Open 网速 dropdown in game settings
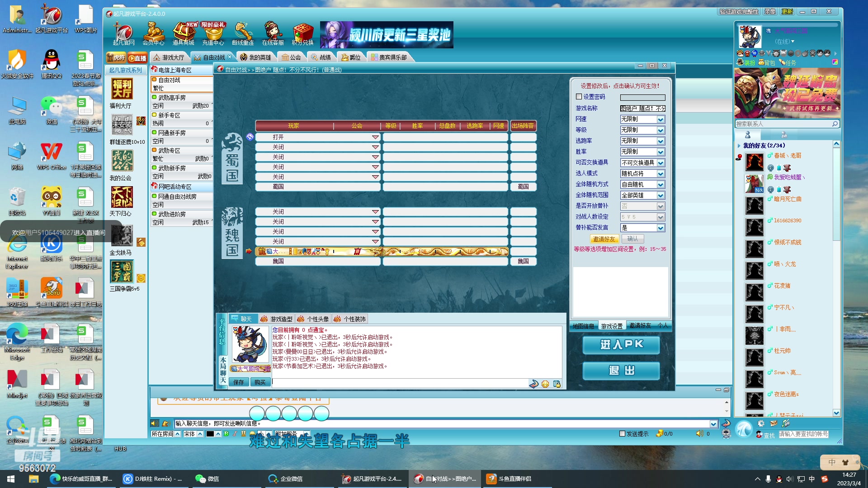Image resolution: width=868 pixels, height=488 pixels. point(660,119)
